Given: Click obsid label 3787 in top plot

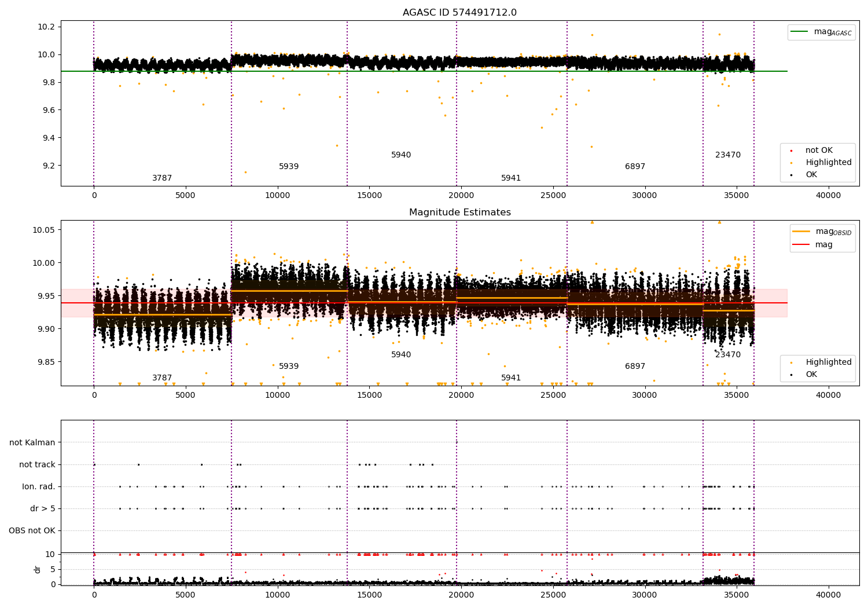Looking at the screenshot, I should 162,178.
